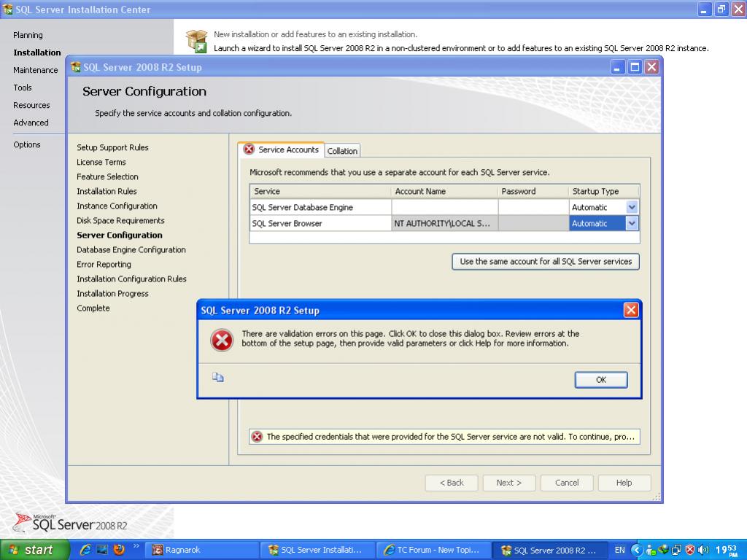The image size is (747, 560).
Task: Click Database Engine Configuration step
Action: point(131,250)
